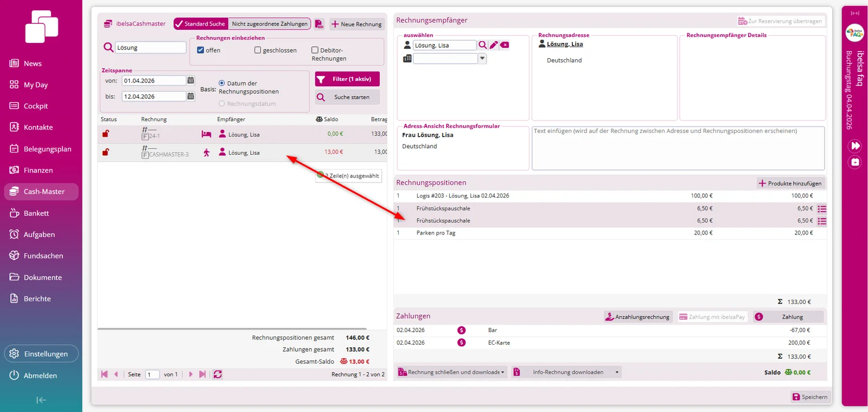Click the refresh icon in pagination bar
This screenshot has width=868, height=412.
pyautogui.click(x=218, y=375)
